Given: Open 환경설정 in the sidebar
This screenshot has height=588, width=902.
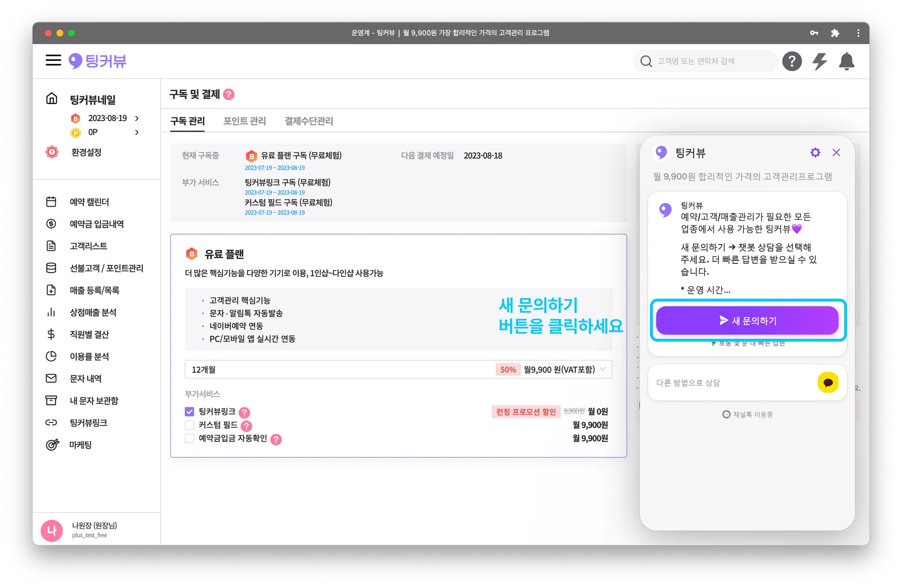Looking at the screenshot, I should click(x=86, y=152).
